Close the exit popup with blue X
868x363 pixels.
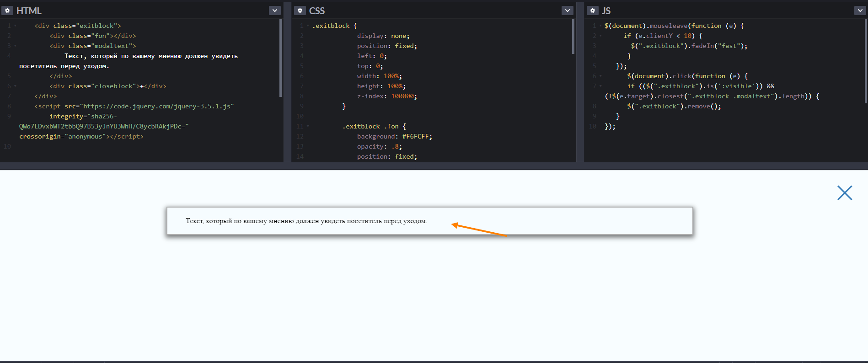(x=845, y=193)
